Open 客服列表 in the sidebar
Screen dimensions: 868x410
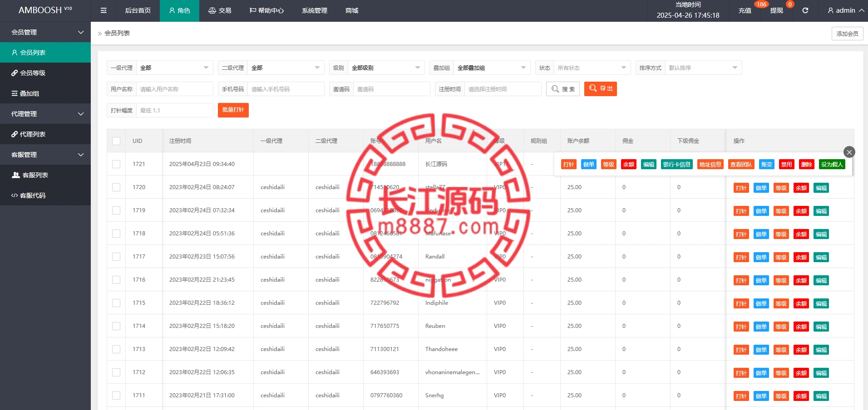[x=45, y=175]
